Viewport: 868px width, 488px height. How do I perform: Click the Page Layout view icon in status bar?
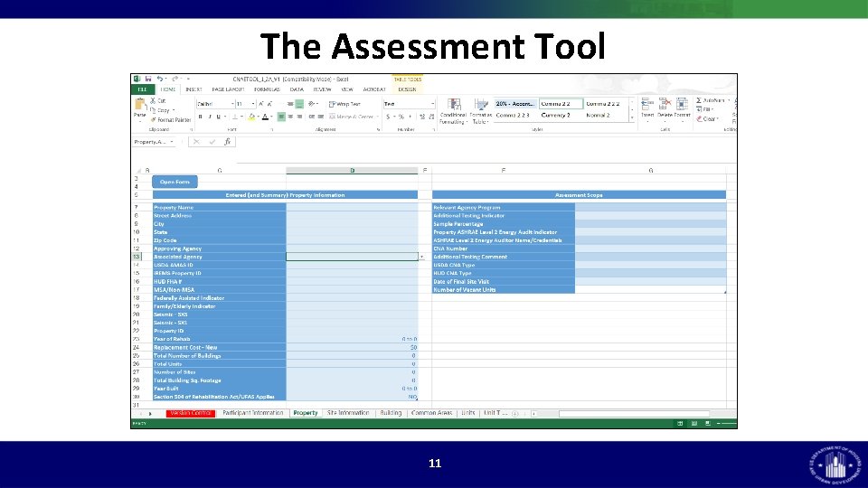pyautogui.click(x=693, y=424)
